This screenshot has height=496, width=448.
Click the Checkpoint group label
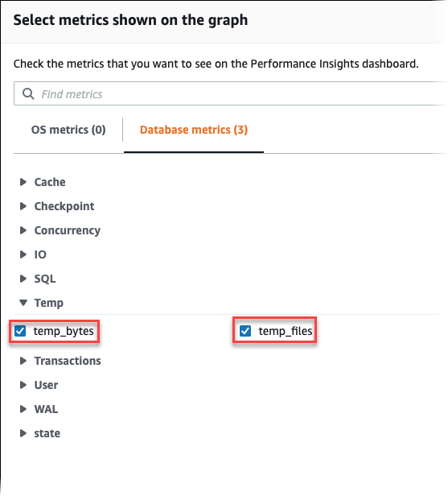tap(64, 206)
